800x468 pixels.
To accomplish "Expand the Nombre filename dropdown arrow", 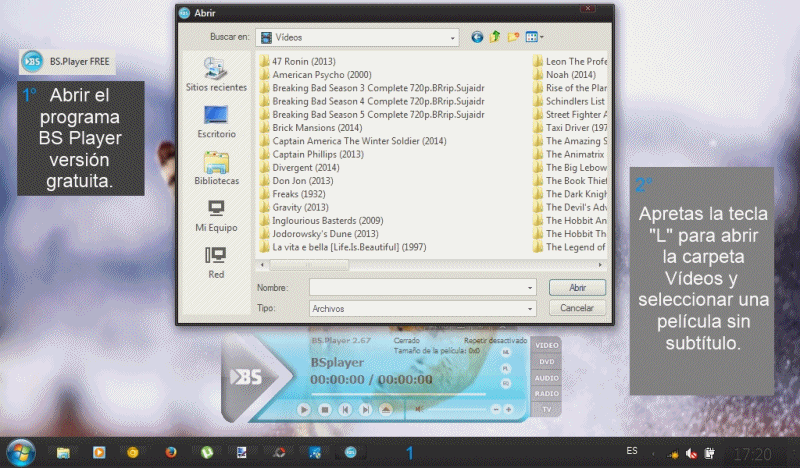I will (x=530, y=288).
